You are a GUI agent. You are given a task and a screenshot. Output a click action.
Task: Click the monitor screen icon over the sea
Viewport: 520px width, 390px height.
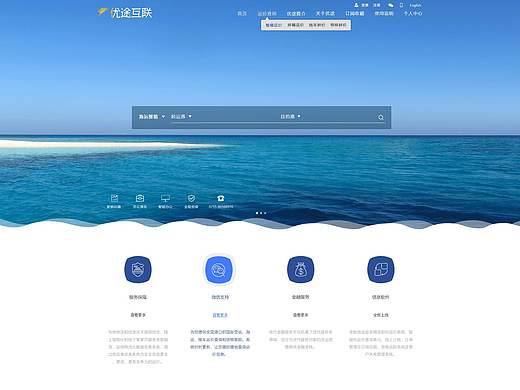(165, 198)
